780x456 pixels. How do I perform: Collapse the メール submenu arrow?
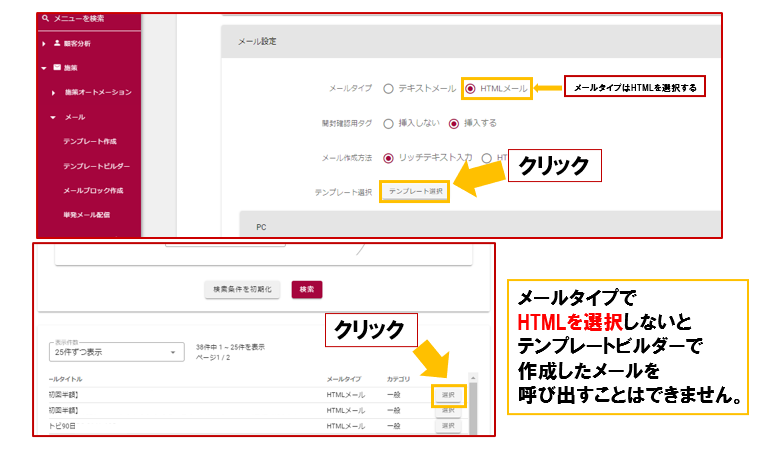[x=53, y=117]
